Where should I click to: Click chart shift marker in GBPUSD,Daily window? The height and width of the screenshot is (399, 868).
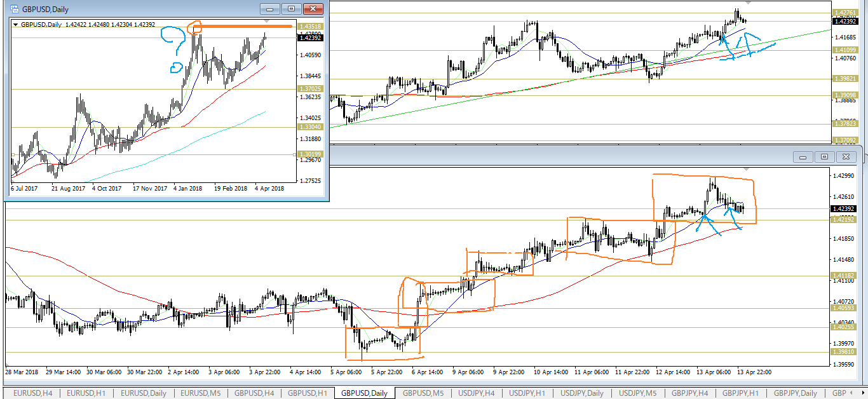click(268, 22)
